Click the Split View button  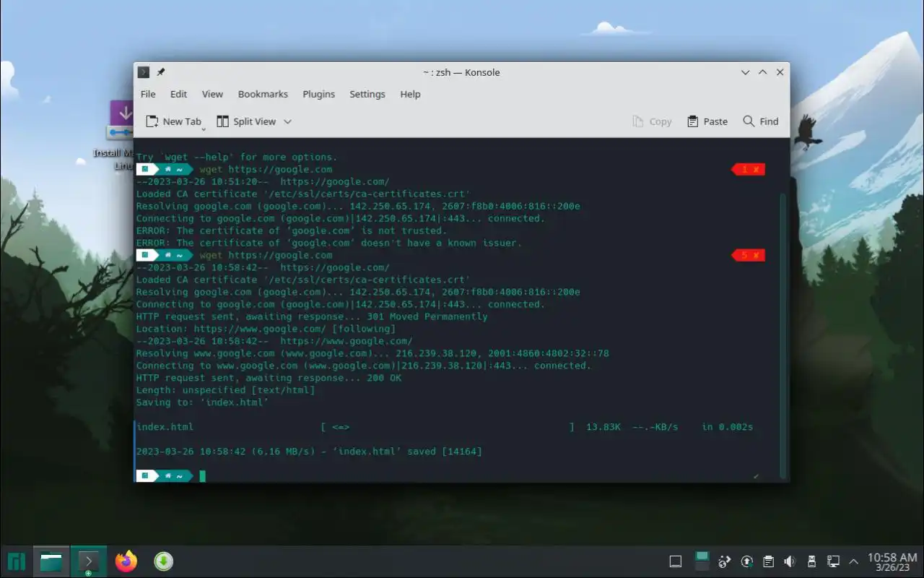[x=247, y=121]
